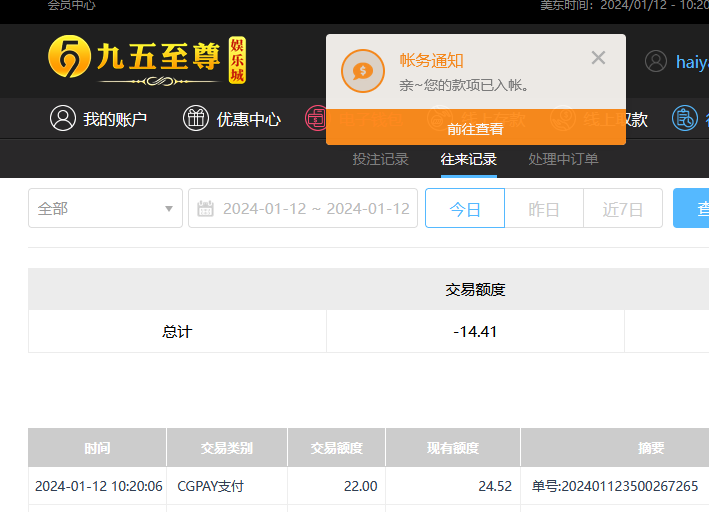Open 优惠中心 menu item

[249, 119]
